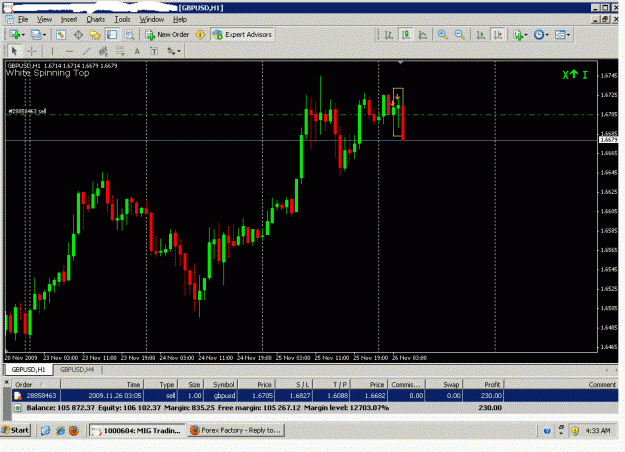Switch to MIG Trading taskbar window

[137, 430]
